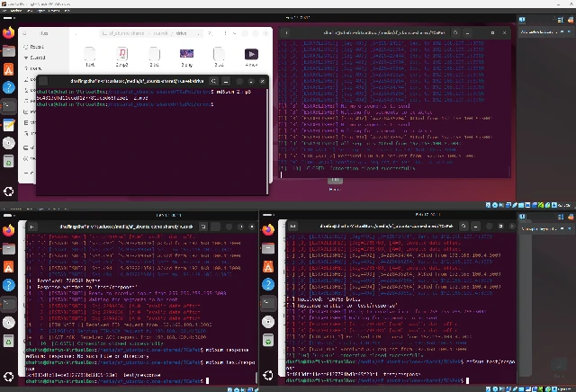Open menu of bottom-left terminal window
The height and width of the screenshot is (392, 576).
(x=216, y=227)
